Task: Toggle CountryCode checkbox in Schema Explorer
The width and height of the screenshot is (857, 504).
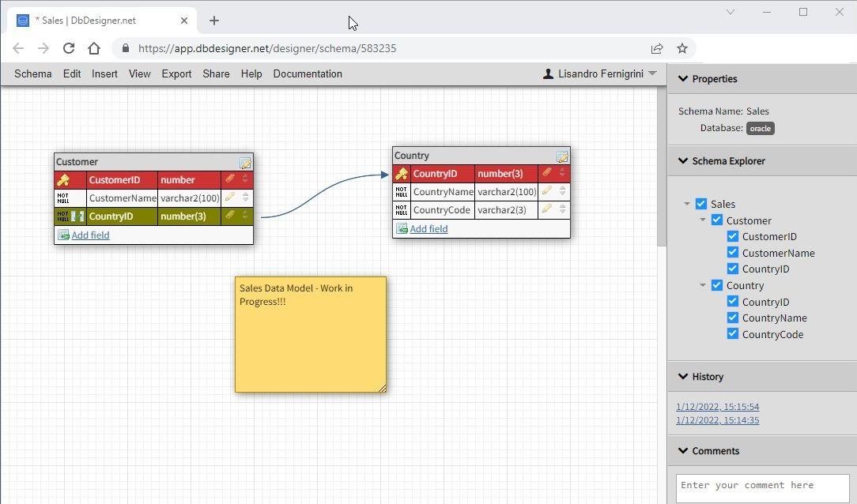Action: pos(732,333)
